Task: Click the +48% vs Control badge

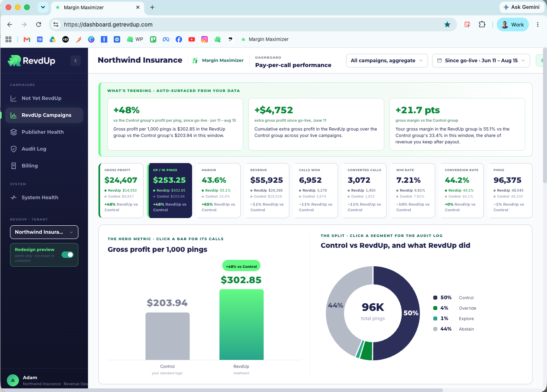Action: (241, 266)
